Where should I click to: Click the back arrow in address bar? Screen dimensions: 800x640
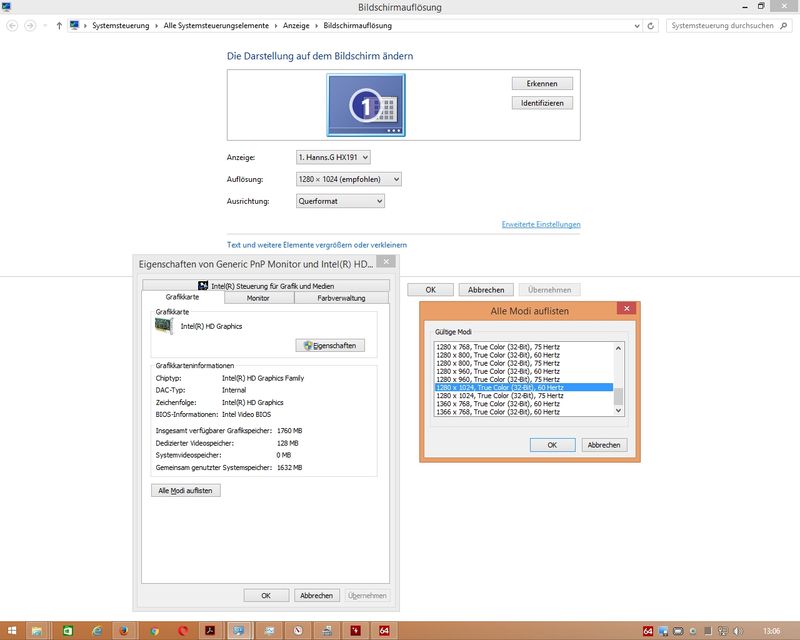pos(12,26)
